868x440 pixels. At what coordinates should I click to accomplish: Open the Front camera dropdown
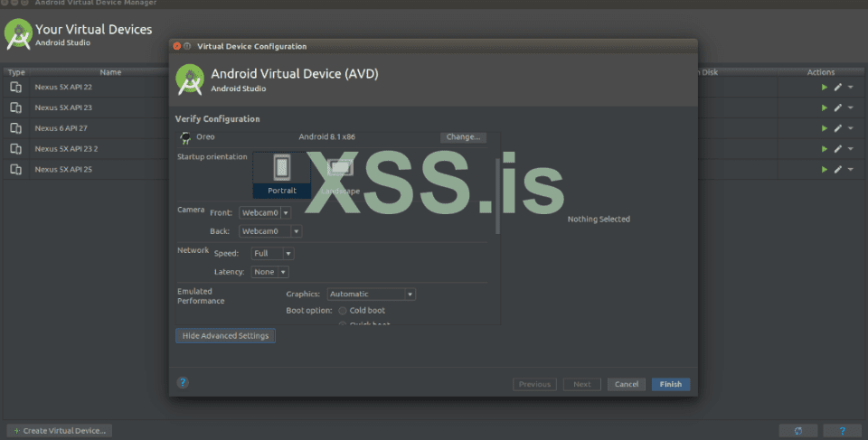click(265, 212)
